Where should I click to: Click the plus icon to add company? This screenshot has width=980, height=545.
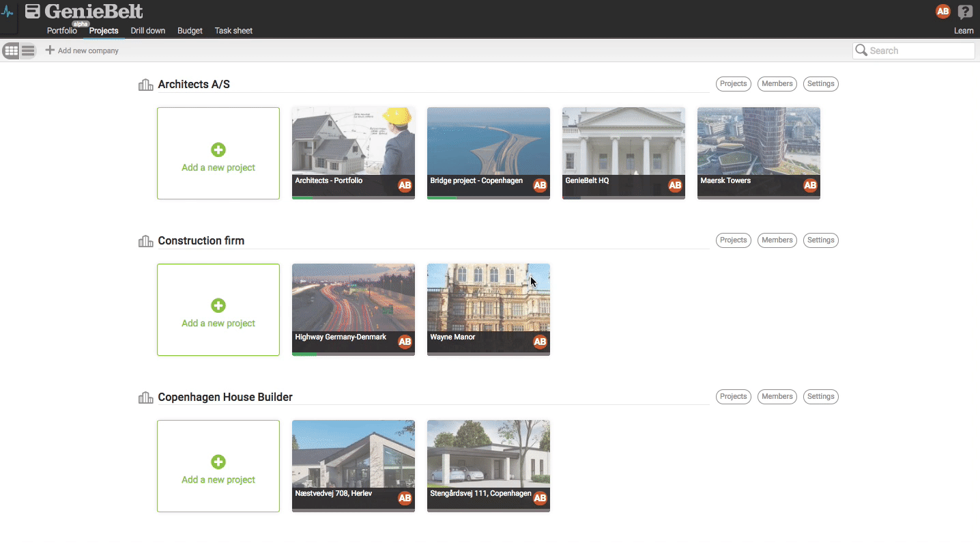50,50
